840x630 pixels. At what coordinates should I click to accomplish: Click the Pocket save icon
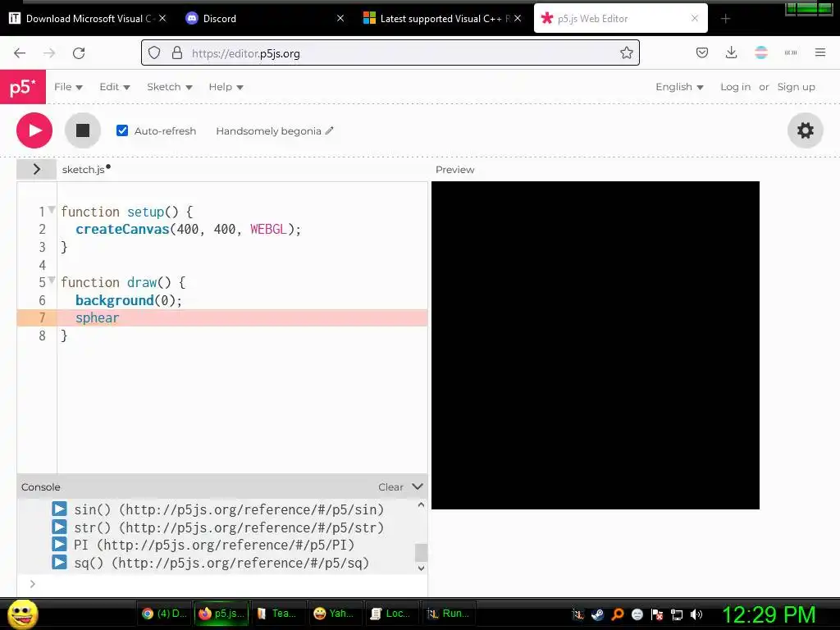(x=702, y=52)
